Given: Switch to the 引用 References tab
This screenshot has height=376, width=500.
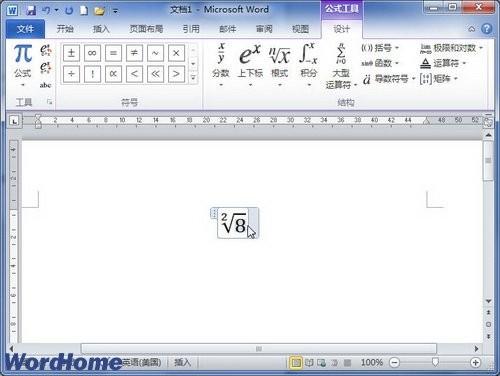Looking at the screenshot, I should pyautogui.click(x=191, y=29).
